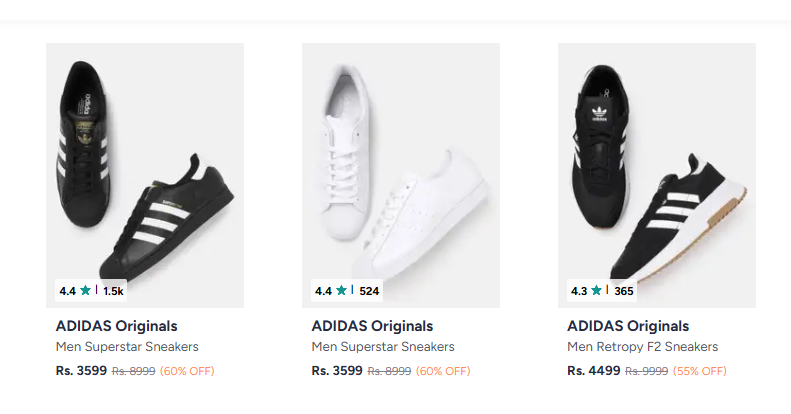
Task: Click the 1.5k reviews count badge
Action: 112,291
